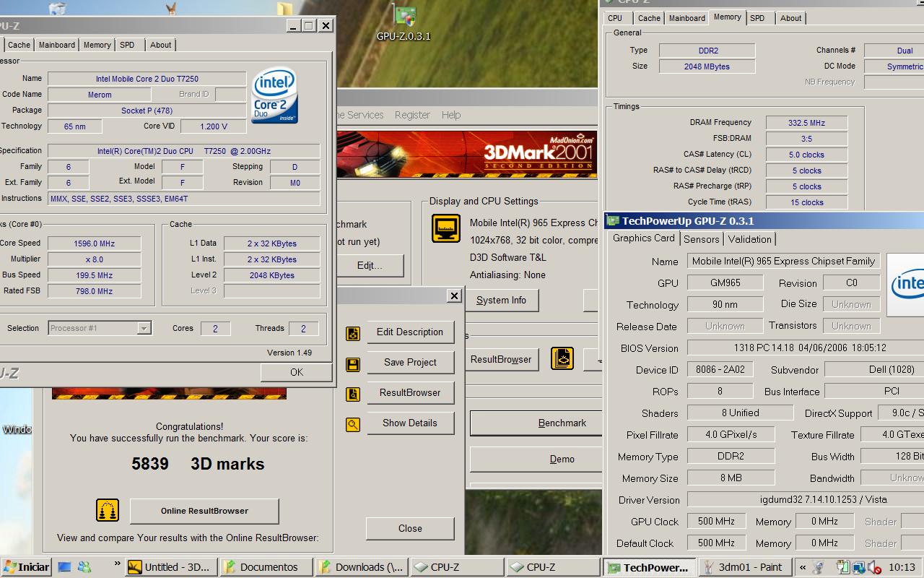This screenshot has height=578, width=924.
Task: Click the GPU-Z Name field
Action: (x=783, y=262)
